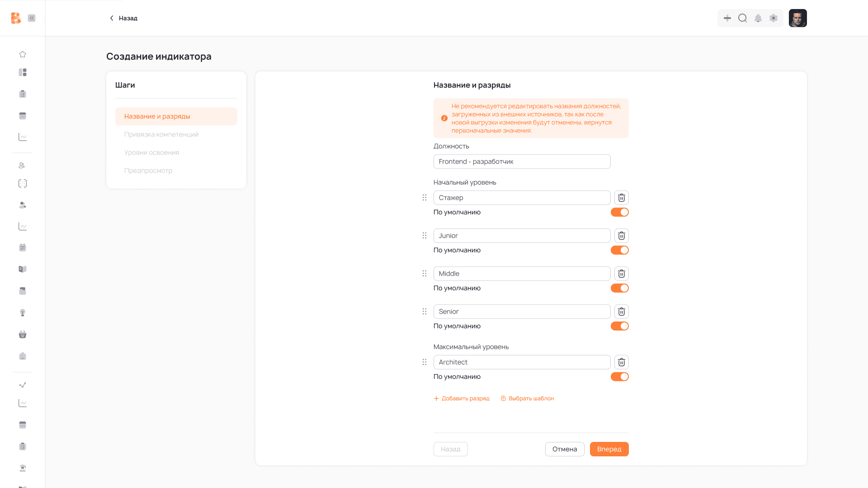
Task: Open Выбрать шаблон template picker
Action: 527,399
